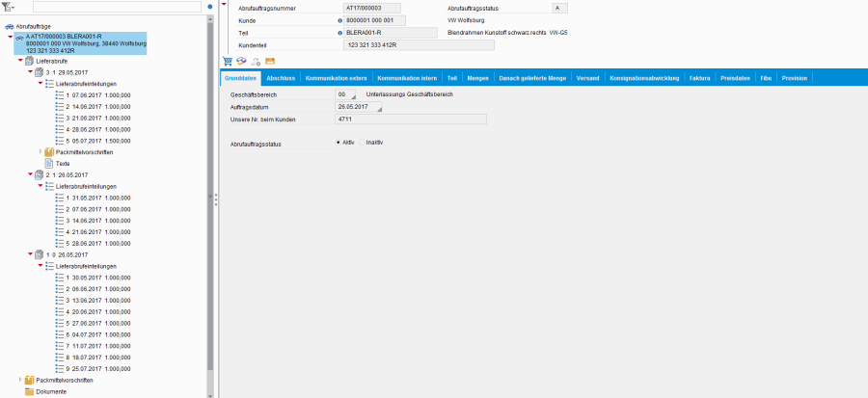Switch to the Abschluss tab
Viewport: 868px width, 398px height.
coord(281,77)
